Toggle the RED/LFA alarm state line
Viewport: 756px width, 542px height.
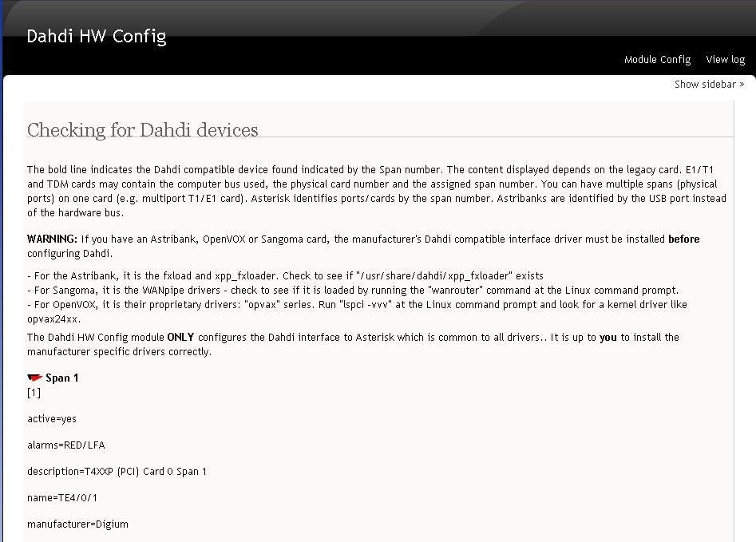tap(65, 445)
